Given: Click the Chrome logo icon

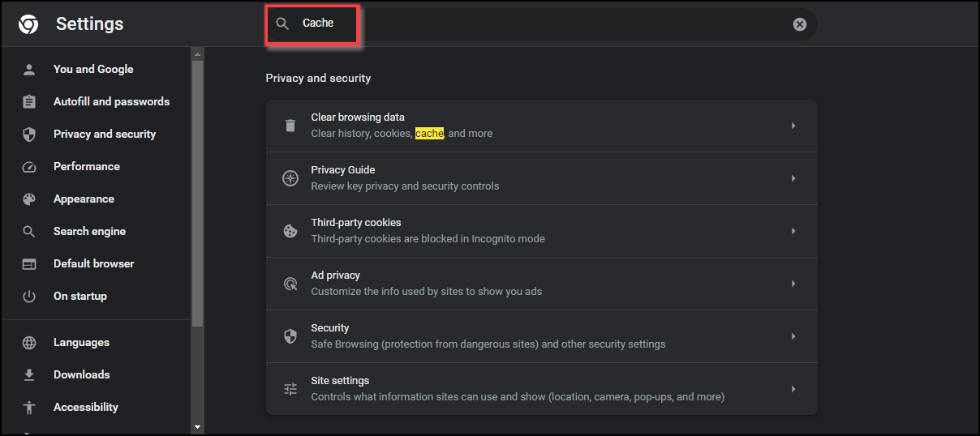Looking at the screenshot, I should coord(28,24).
